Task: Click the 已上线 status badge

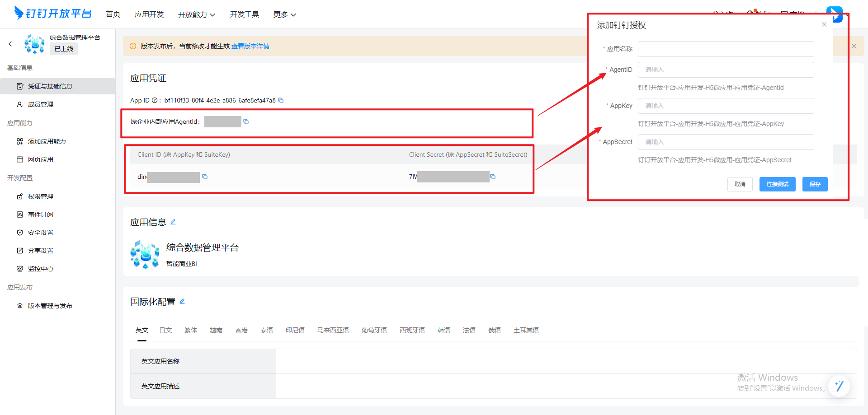Action: tap(64, 49)
